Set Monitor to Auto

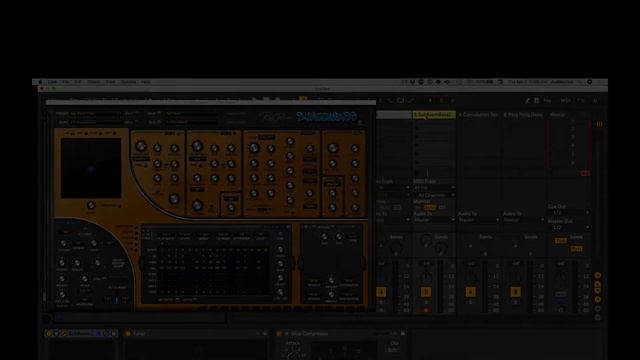point(429,207)
